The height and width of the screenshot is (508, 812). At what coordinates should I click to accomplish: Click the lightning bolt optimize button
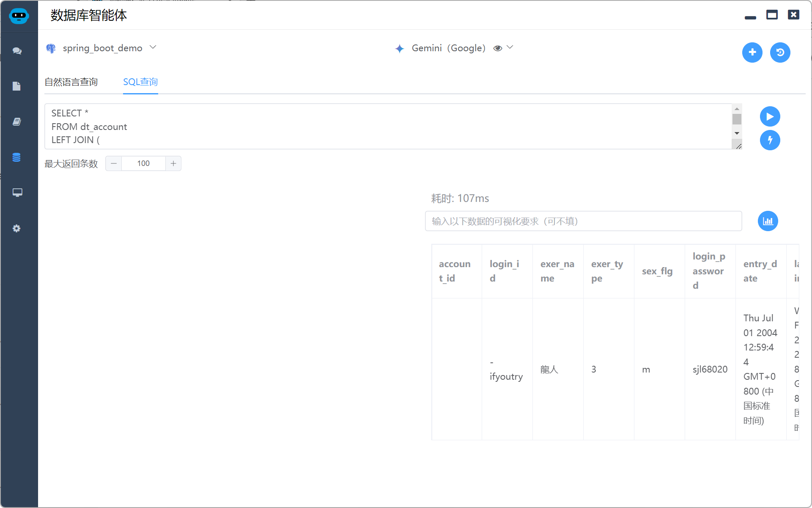tap(770, 140)
